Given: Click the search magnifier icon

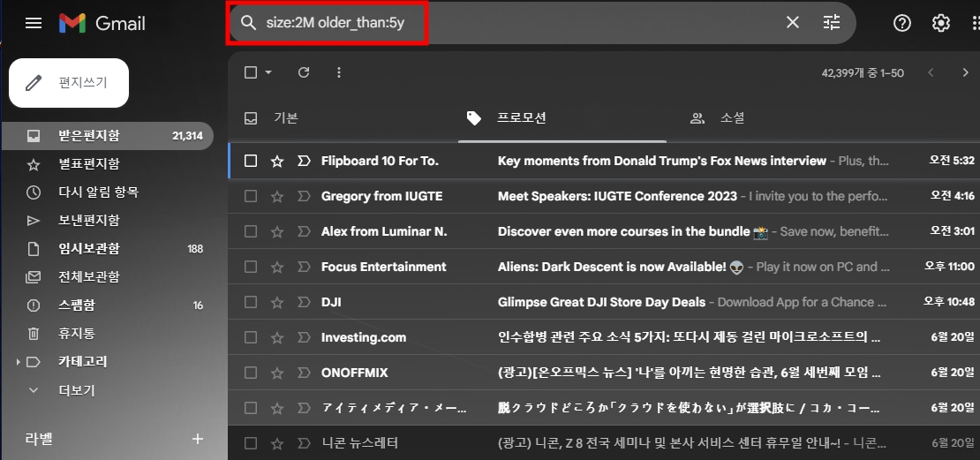Looking at the screenshot, I should point(248,23).
